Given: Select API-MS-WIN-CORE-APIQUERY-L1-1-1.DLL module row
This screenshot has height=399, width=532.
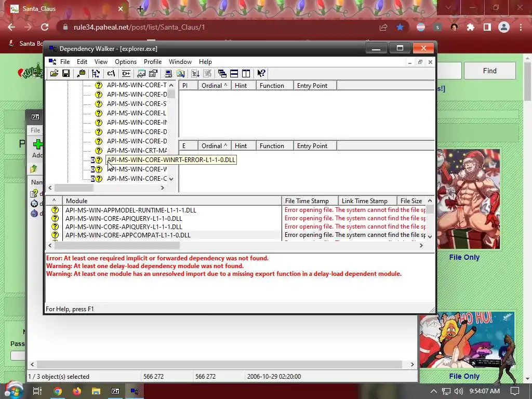Looking at the screenshot, I should (x=236, y=227).
